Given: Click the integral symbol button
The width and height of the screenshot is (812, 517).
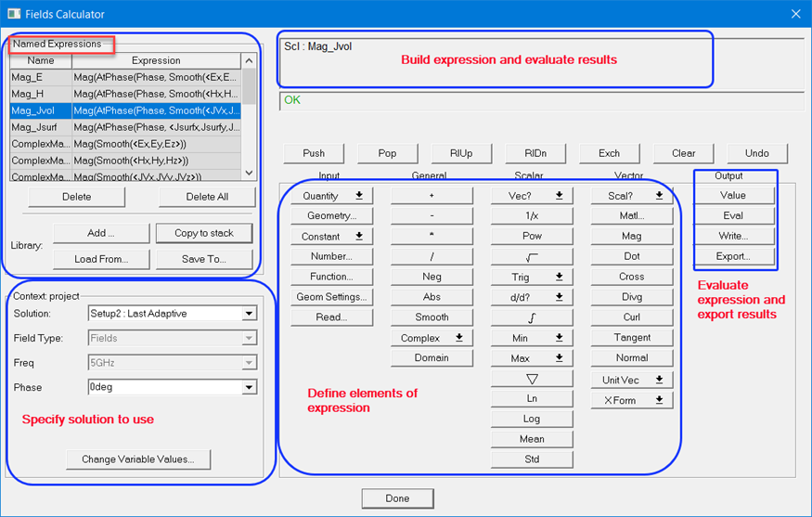Looking at the screenshot, I should coord(532,317).
